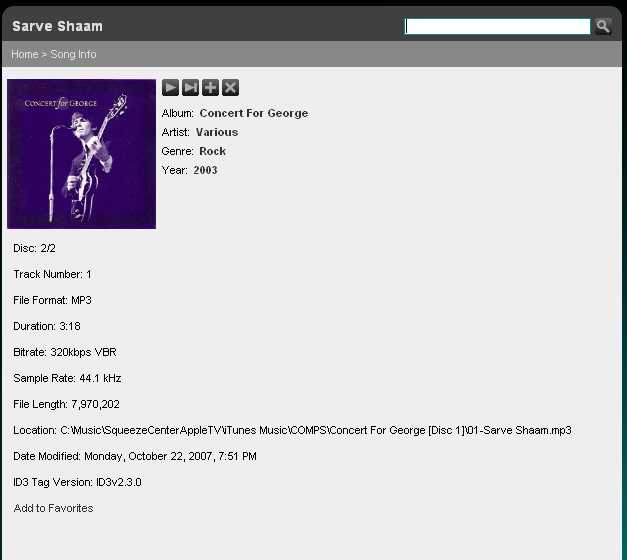Viewport: 627px width, 560px height.
Task: Click the magnifier search button
Action: click(603, 26)
